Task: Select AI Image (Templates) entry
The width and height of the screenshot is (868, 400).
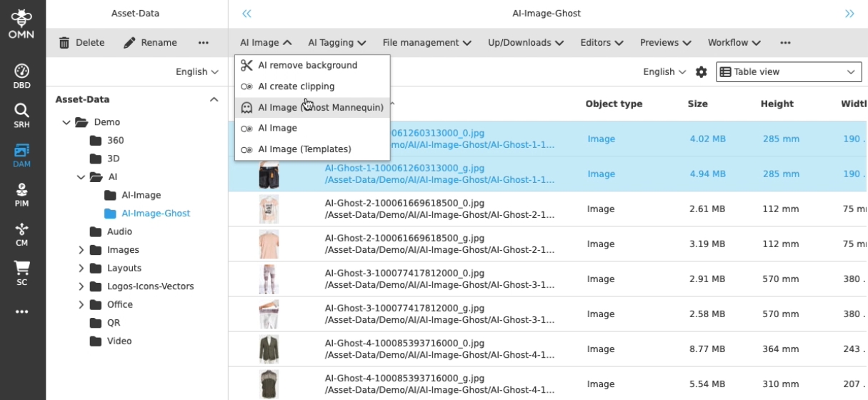Action: pos(312,149)
